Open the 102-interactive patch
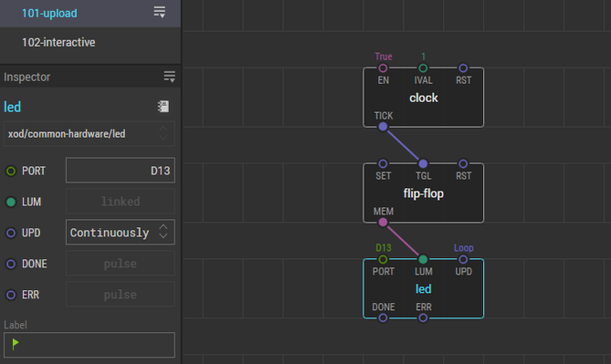 click(58, 42)
